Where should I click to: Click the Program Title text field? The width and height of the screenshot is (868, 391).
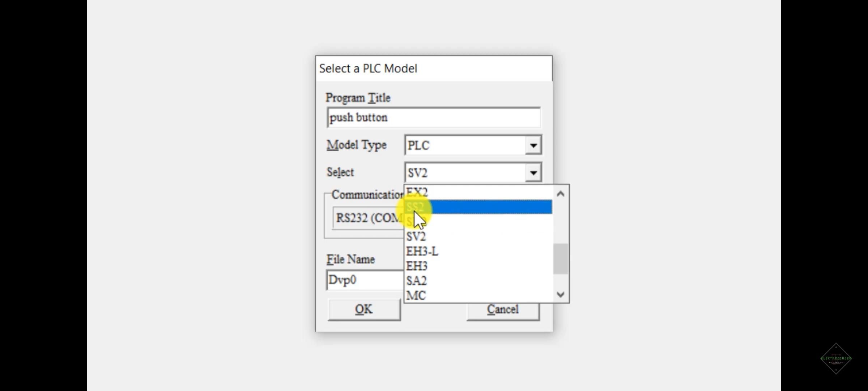(433, 118)
